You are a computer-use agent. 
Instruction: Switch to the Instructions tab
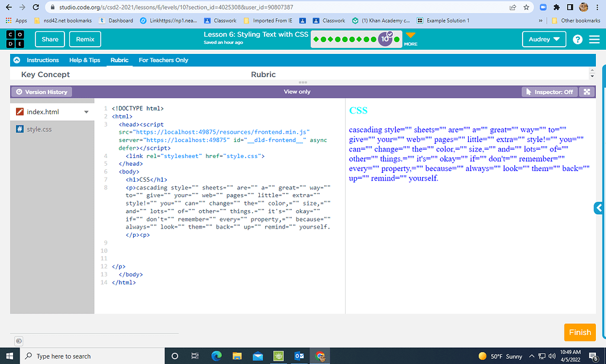41,60
